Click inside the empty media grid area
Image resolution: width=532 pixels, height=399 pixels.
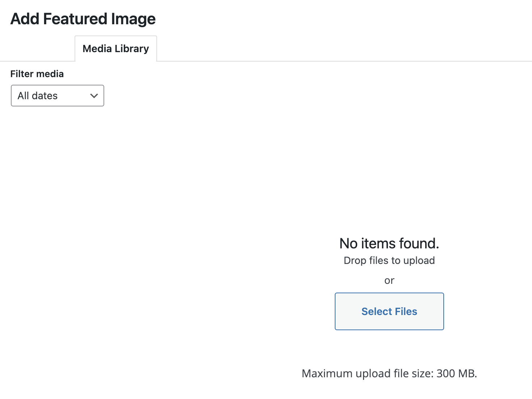pos(217,217)
